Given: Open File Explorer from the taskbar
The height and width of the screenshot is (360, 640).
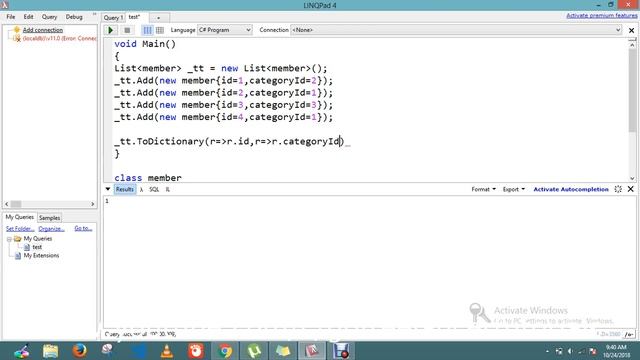Looking at the screenshot, I should click(x=50, y=351).
